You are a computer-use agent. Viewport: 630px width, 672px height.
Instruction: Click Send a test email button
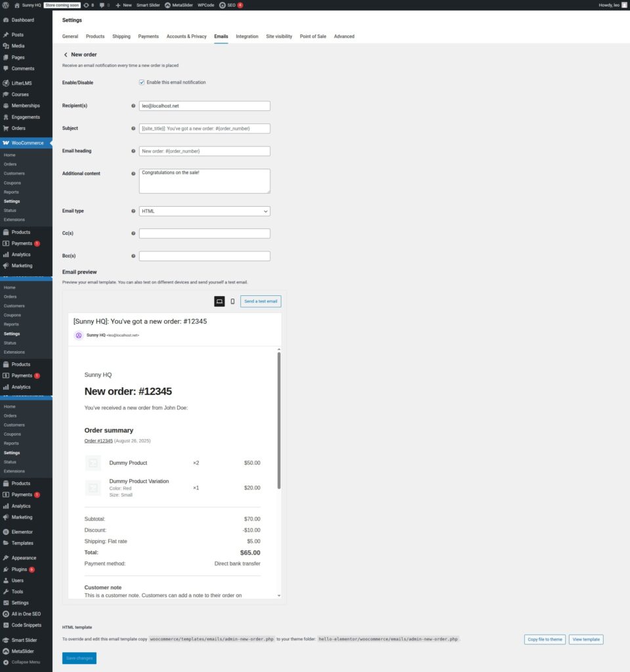(x=261, y=301)
